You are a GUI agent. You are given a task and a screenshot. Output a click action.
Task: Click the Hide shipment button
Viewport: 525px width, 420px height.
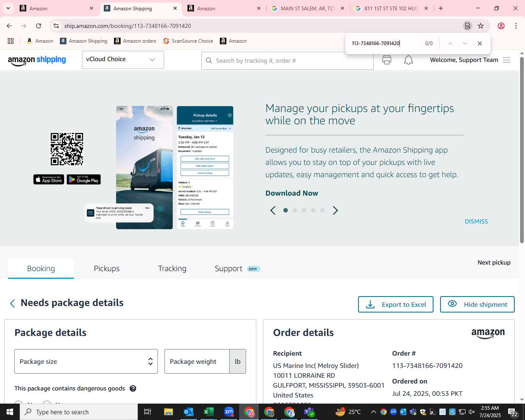[x=477, y=304]
